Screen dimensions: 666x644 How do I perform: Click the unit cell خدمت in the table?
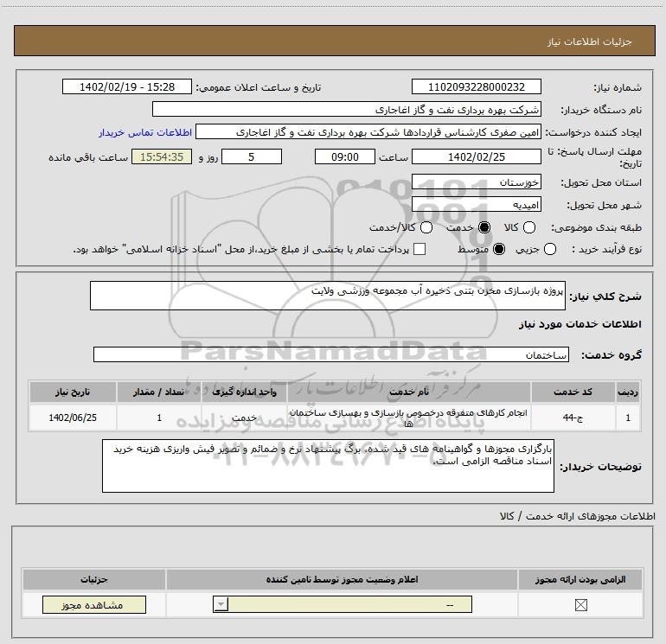click(244, 418)
